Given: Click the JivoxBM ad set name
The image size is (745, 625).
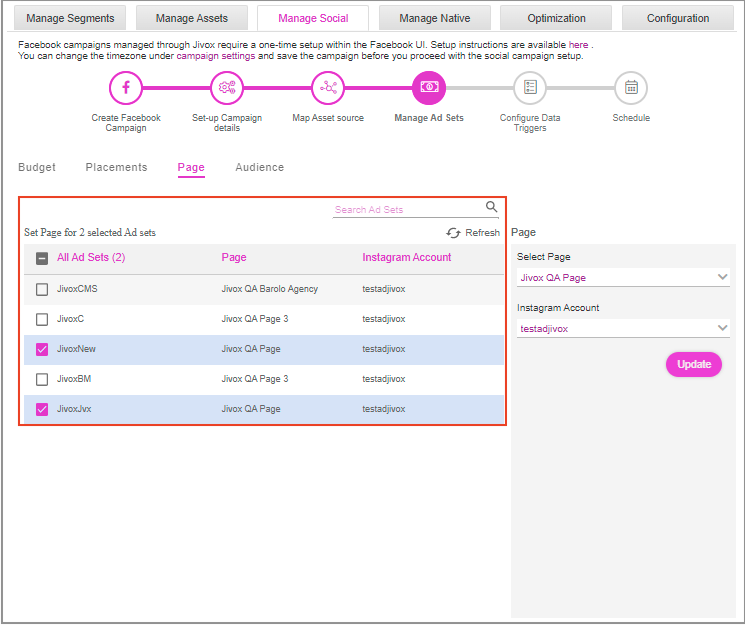Looking at the screenshot, I should click(x=74, y=379).
